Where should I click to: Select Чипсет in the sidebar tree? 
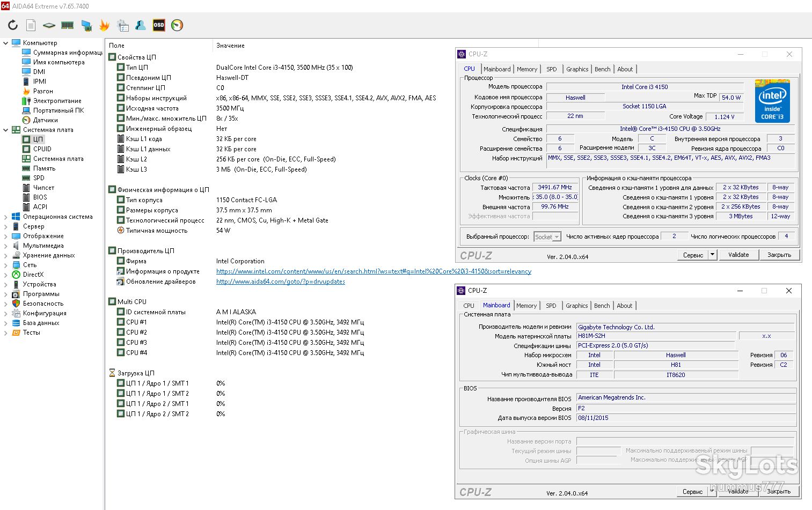click(44, 188)
